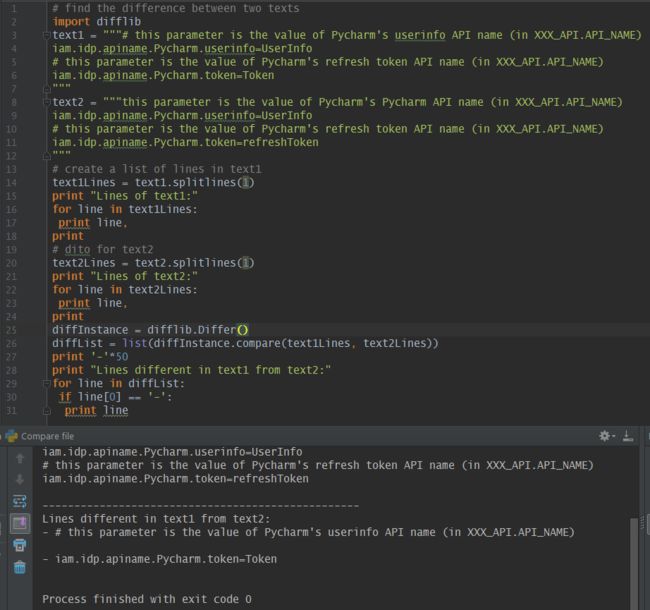
Task: Click 'for line in text2Lines:' code
Action: tap(125, 290)
